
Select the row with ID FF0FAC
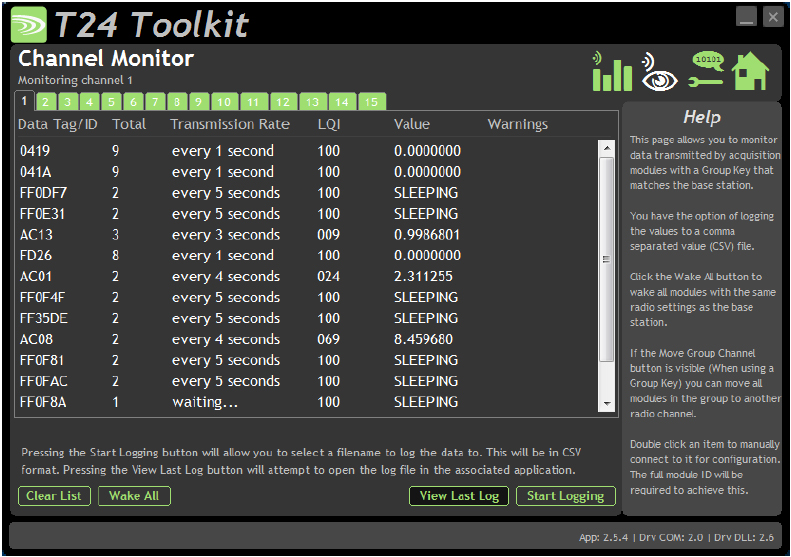(x=307, y=381)
